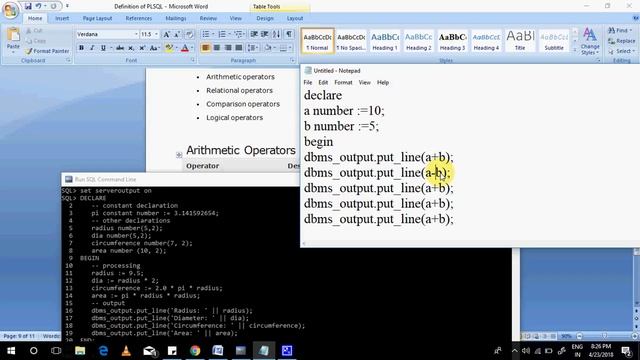Screen dimensions: 640x360
Task: Expand the Font dialog launcher
Action: coord(192,60)
